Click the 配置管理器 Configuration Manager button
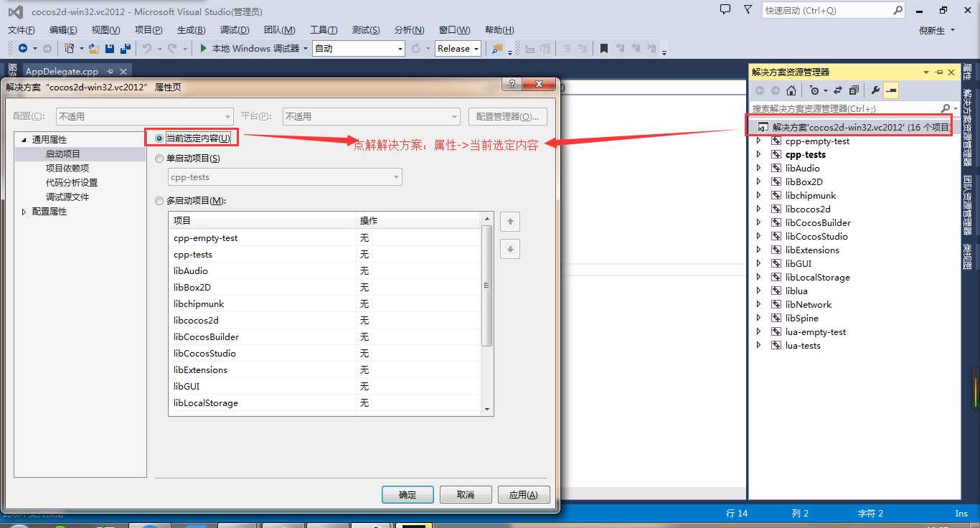The height and width of the screenshot is (528, 980). [x=508, y=116]
